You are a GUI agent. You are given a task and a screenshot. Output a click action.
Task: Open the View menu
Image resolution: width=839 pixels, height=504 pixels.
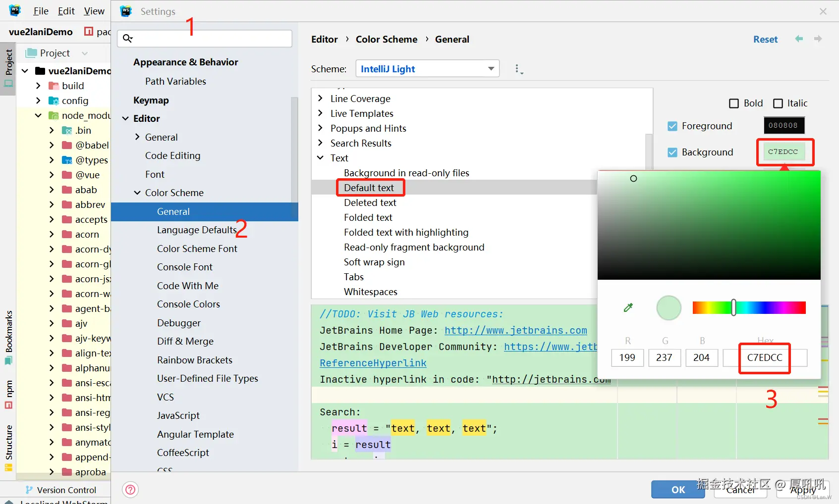(94, 11)
